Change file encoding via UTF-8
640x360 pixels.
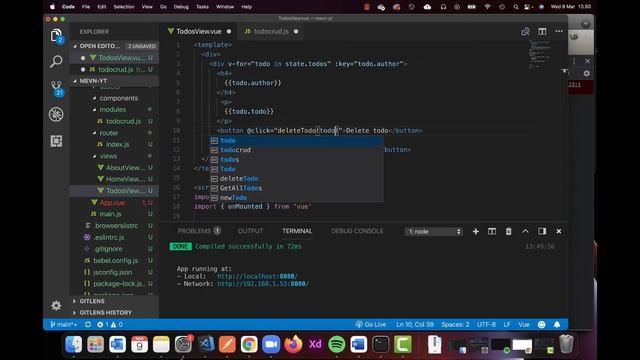coord(486,324)
